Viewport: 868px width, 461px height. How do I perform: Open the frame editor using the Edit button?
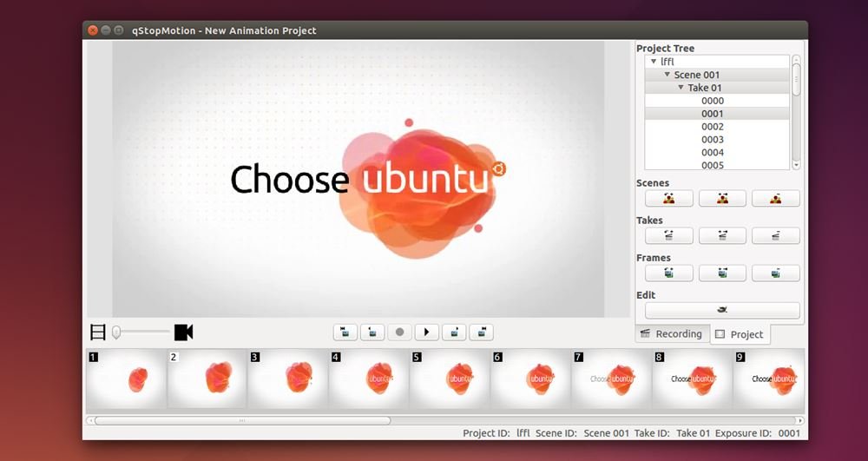pos(722,310)
